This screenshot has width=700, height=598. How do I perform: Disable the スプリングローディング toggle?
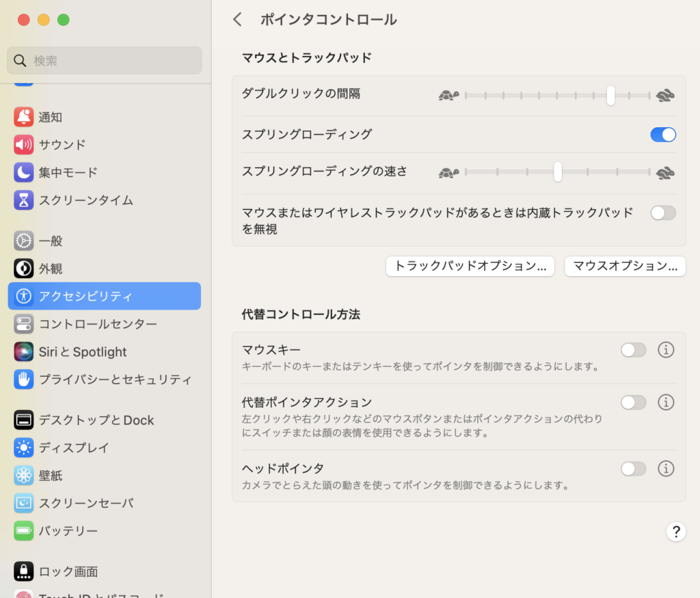coord(662,135)
